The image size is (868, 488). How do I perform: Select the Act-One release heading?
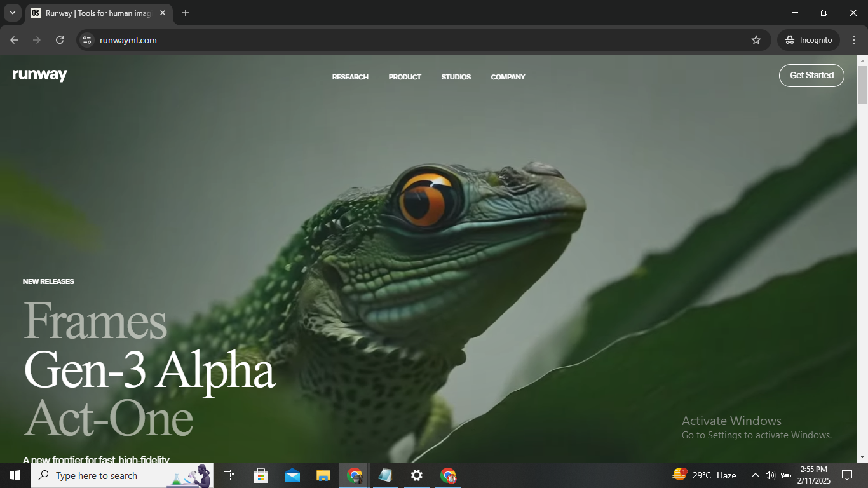coord(108,418)
